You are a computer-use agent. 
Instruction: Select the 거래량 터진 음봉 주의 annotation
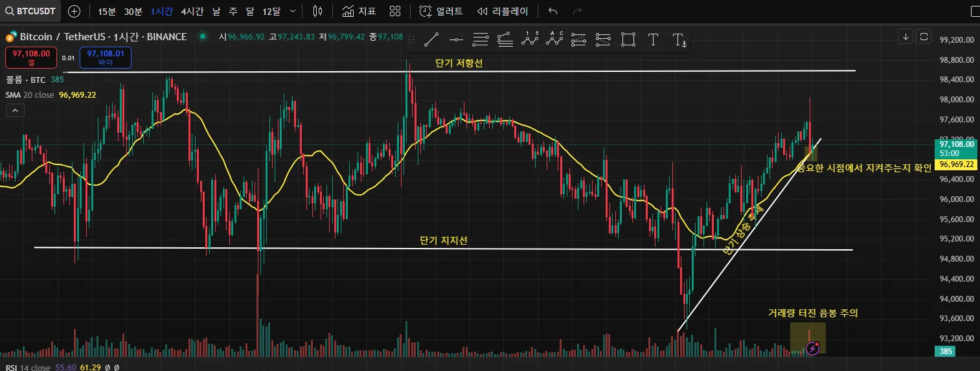click(x=813, y=312)
